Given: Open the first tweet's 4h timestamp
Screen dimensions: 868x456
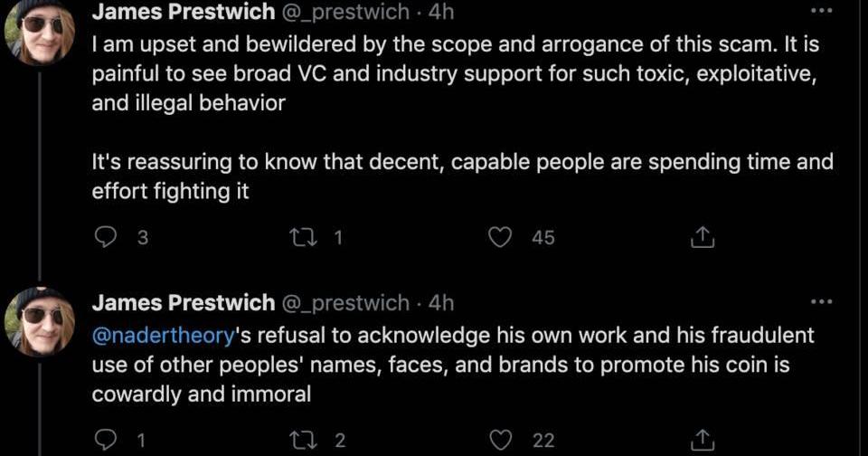Looking at the screenshot, I should coord(440,12).
